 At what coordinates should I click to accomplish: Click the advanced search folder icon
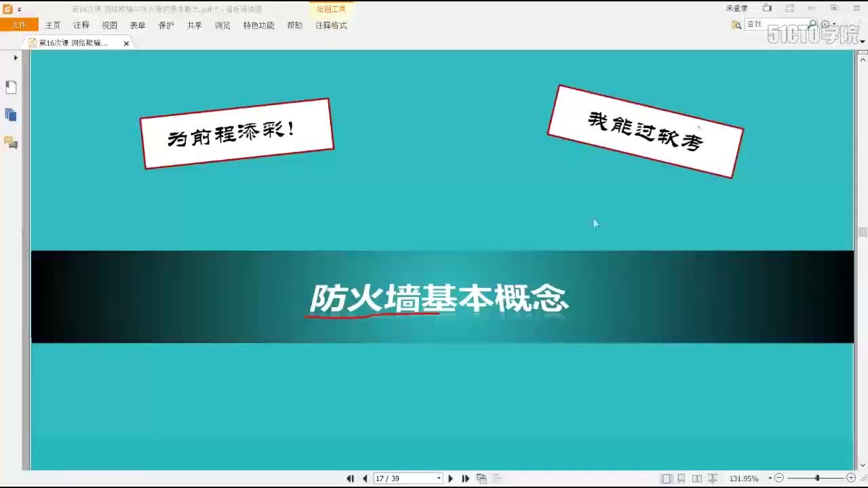tap(736, 25)
